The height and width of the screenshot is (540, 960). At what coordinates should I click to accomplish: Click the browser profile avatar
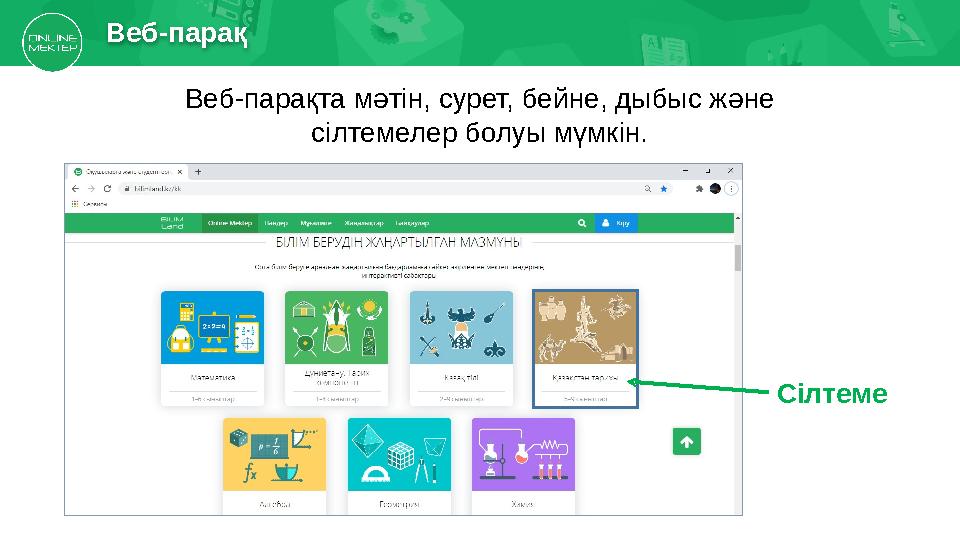(715, 189)
